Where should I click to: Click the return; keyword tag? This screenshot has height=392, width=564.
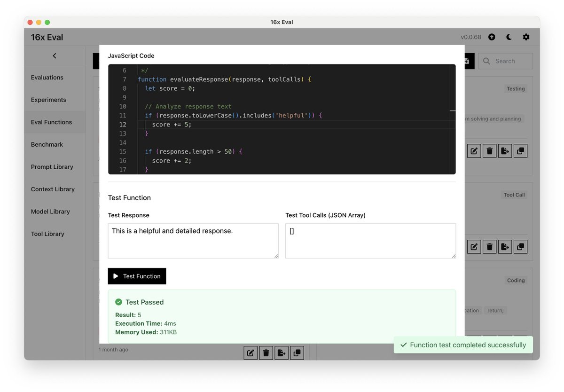(x=495, y=311)
